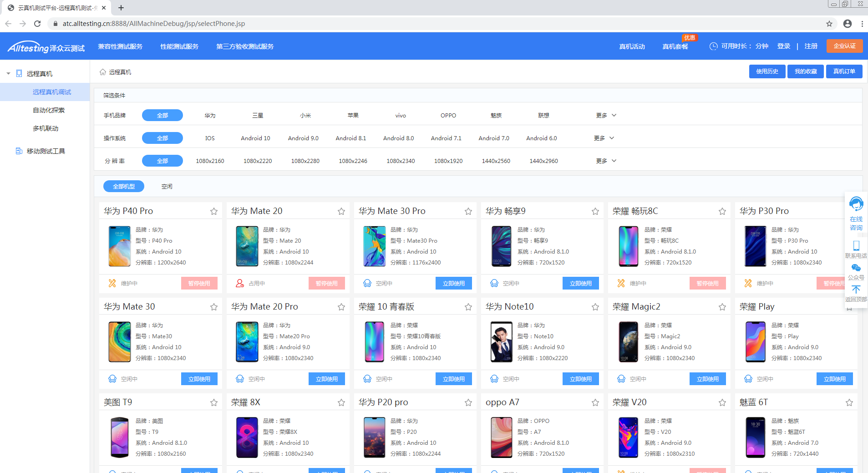Filter brand by OPPO
This screenshot has width=868, height=473.
[448, 116]
